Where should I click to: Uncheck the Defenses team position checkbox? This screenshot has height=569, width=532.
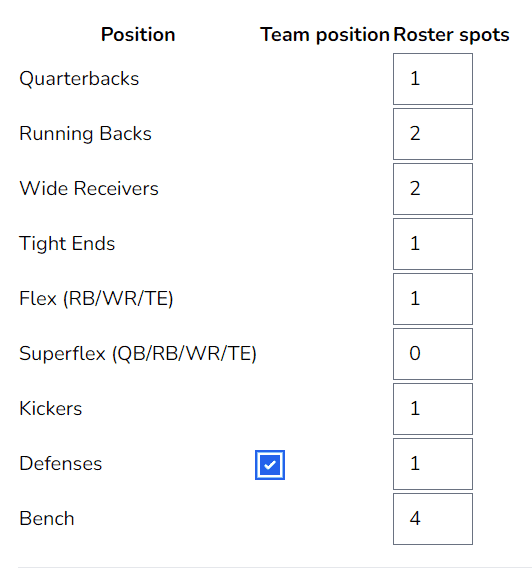(x=270, y=464)
